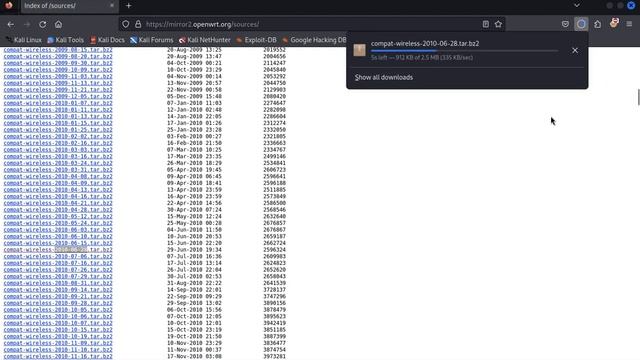Click Show all downloads
This screenshot has width=640, height=360.
[x=384, y=78]
